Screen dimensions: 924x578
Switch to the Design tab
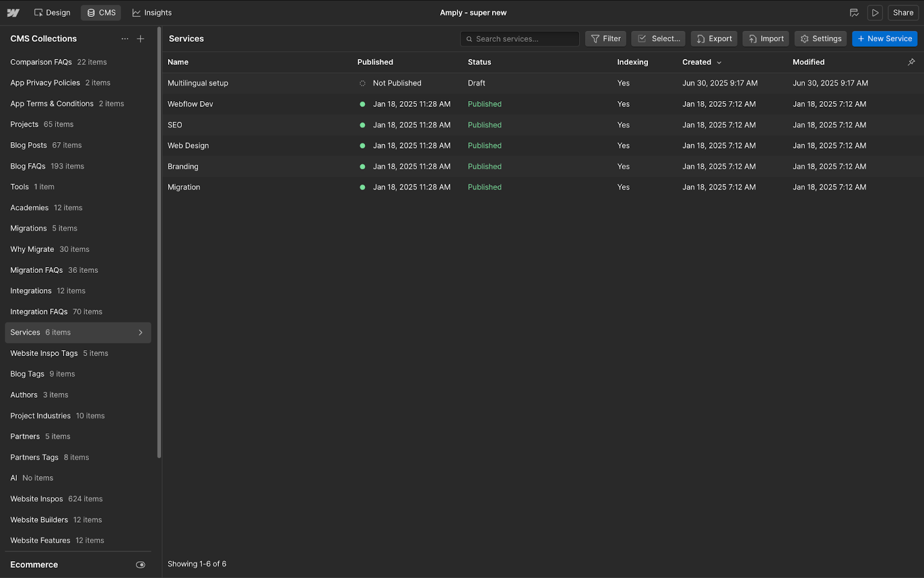pos(52,13)
